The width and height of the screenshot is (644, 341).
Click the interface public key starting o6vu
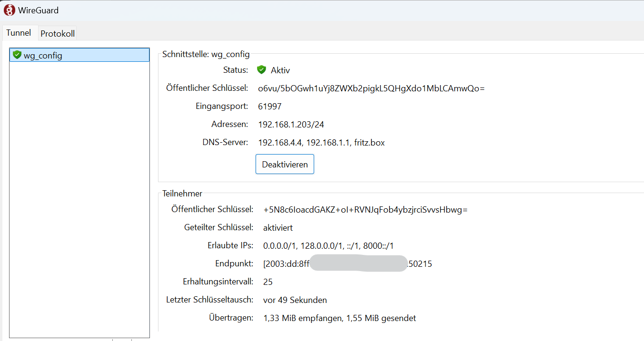pyautogui.click(x=371, y=88)
